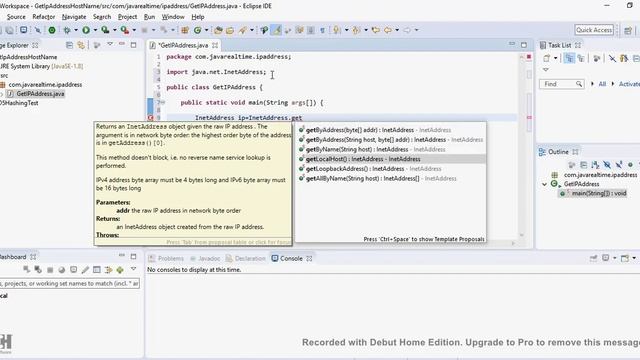Viewport: 640px width, 360px height.
Task: Click green circle Boot Dashboard toolbar icon
Action: pyautogui.click(x=52, y=30)
